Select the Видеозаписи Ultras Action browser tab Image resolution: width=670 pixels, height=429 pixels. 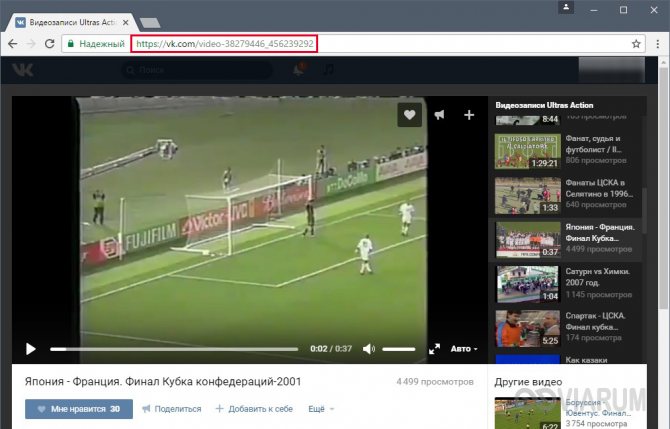coord(73,23)
